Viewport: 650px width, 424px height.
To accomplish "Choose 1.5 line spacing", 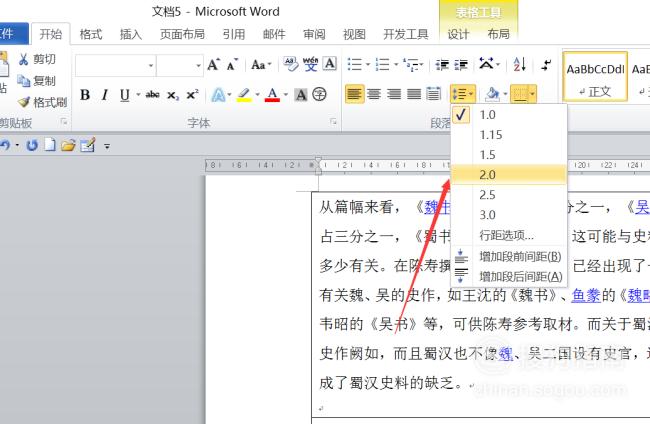I will coord(509,155).
